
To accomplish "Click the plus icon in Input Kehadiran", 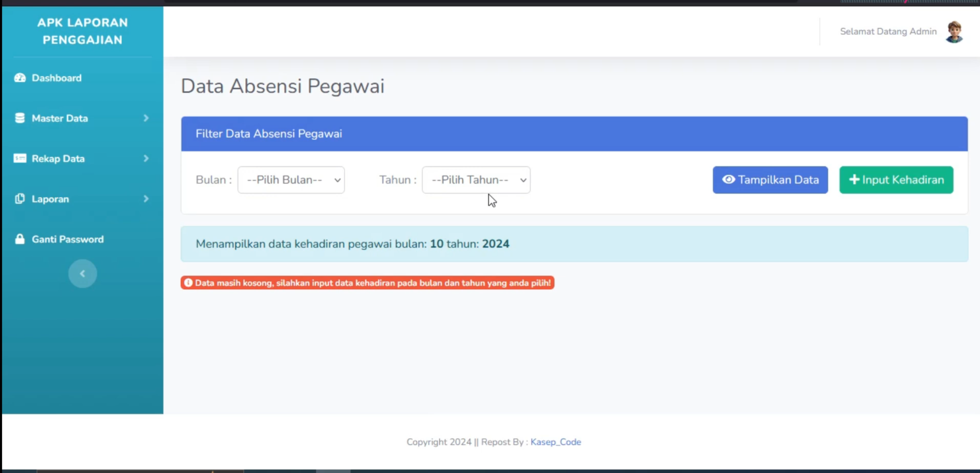I will pyautogui.click(x=854, y=180).
